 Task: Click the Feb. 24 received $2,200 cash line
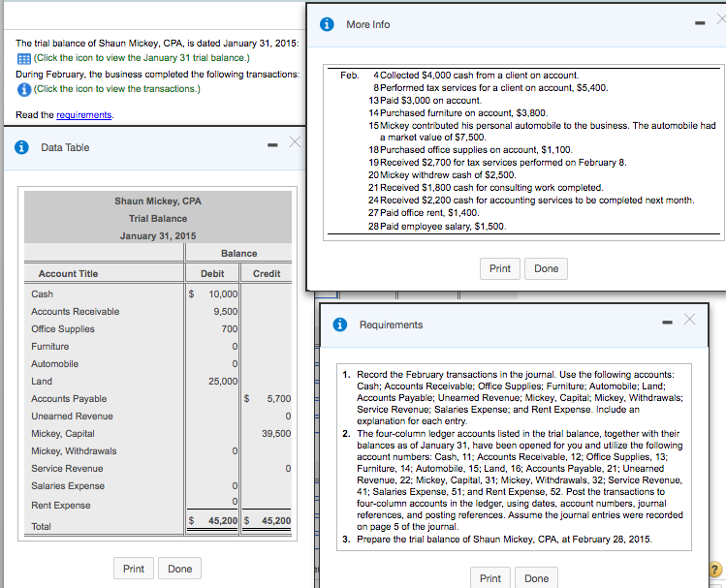[531, 201]
